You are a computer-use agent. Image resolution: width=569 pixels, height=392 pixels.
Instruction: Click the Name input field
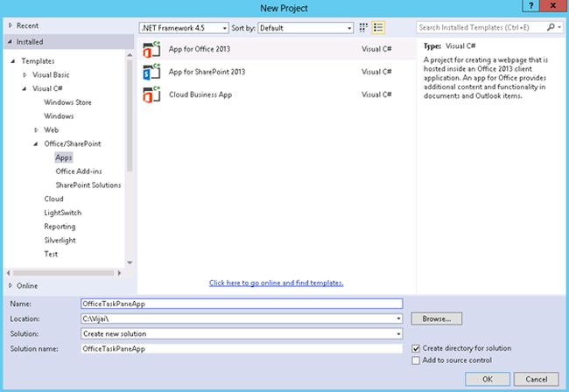tap(242, 304)
